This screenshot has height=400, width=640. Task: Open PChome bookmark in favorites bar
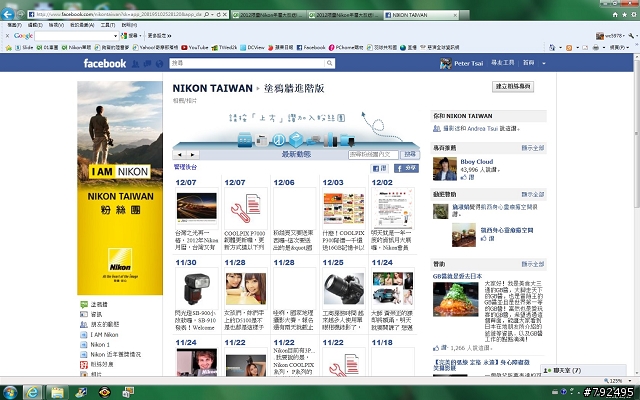point(346,47)
